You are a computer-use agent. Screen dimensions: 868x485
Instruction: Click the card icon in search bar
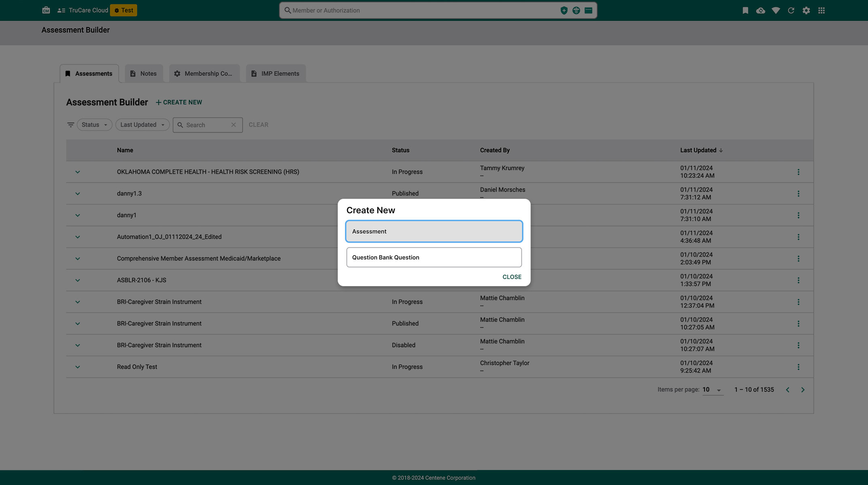click(x=588, y=11)
